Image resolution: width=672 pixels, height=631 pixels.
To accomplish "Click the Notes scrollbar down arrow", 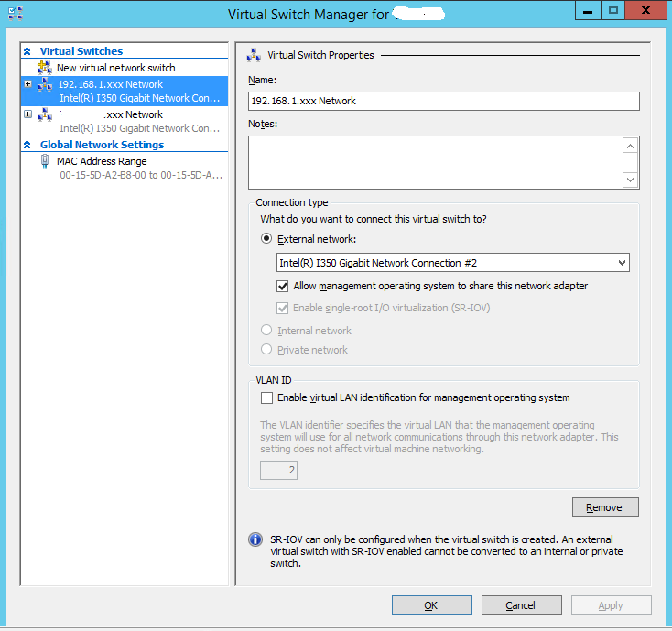I will pyautogui.click(x=630, y=180).
